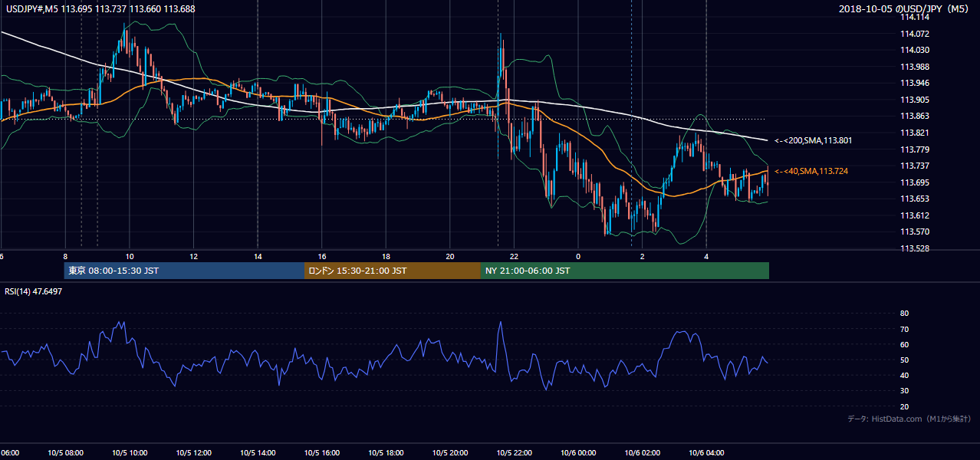The image size is (980, 460).
Task: Click RSI axis level 50
Action: pyautogui.click(x=904, y=360)
